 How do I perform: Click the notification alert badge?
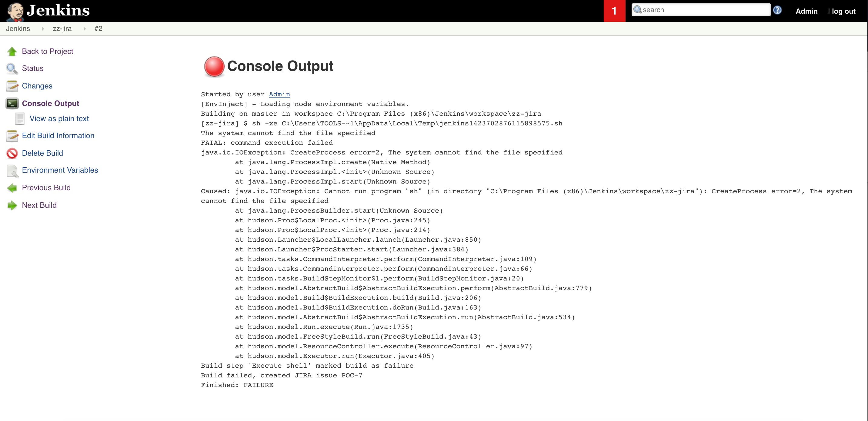click(614, 11)
